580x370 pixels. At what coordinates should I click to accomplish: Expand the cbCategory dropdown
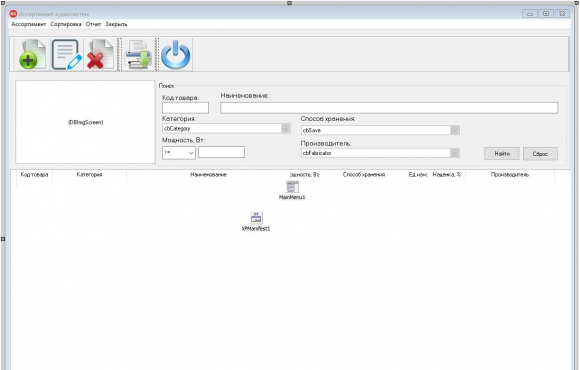pyautogui.click(x=285, y=128)
